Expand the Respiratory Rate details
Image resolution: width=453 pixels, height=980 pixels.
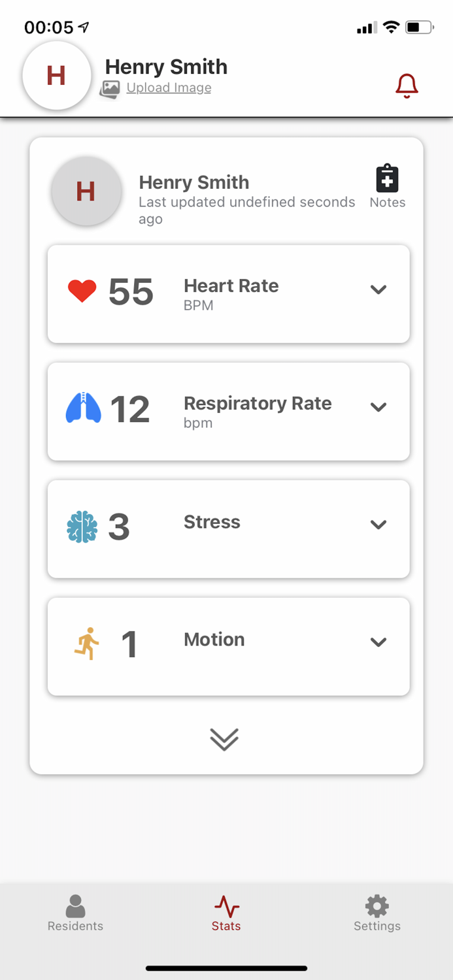(x=378, y=407)
